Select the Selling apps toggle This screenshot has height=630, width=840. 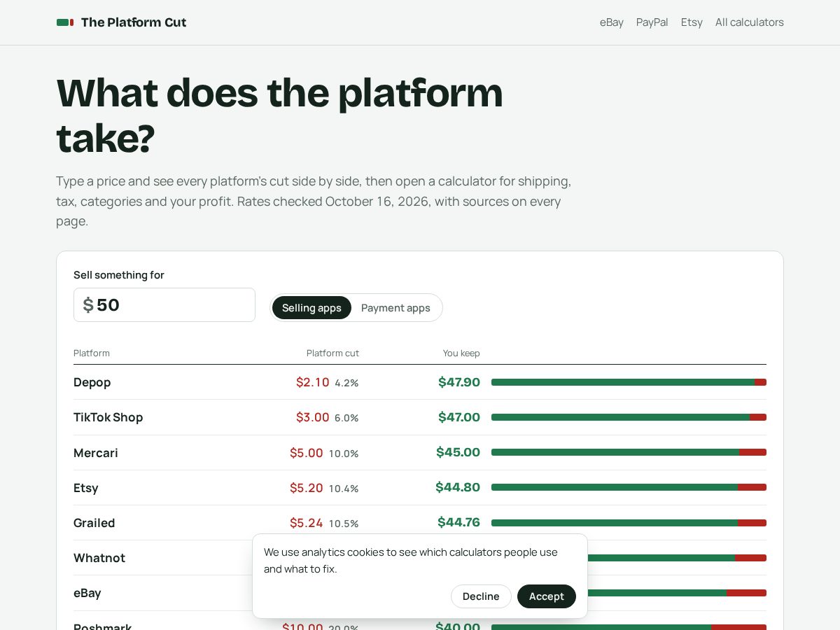pos(311,308)
